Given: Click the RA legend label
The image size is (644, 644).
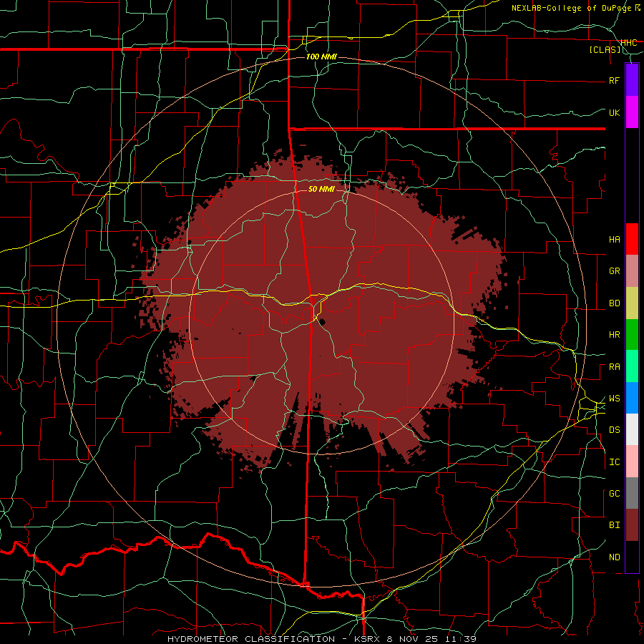Looking at the screenshot, I should [614, 367].
